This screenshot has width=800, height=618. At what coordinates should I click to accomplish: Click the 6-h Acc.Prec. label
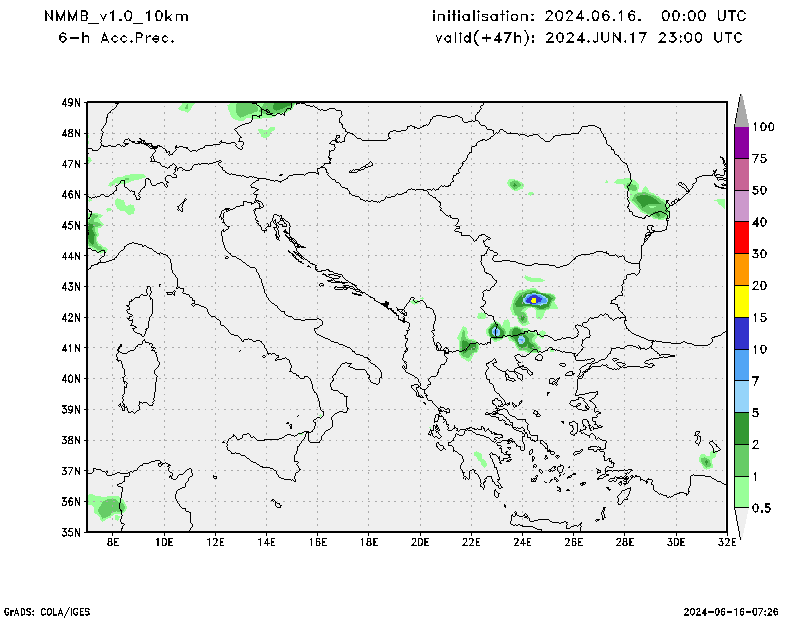(116, 37)
